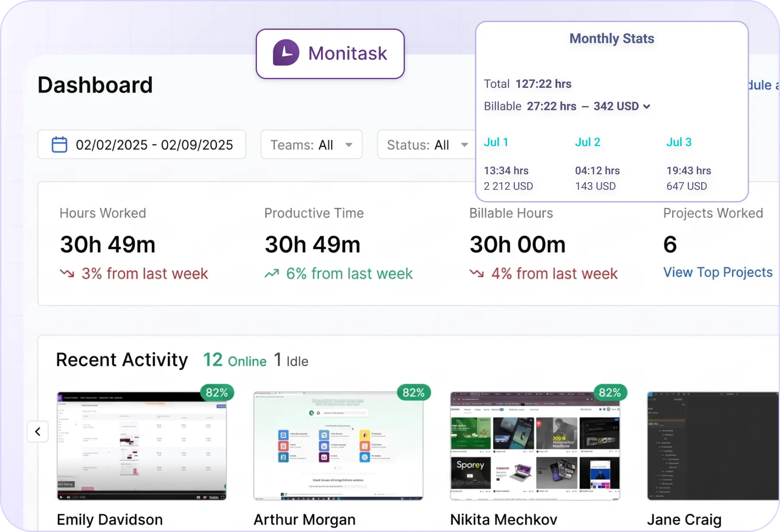Expand the Teams: All dropdown

[311, 144]
